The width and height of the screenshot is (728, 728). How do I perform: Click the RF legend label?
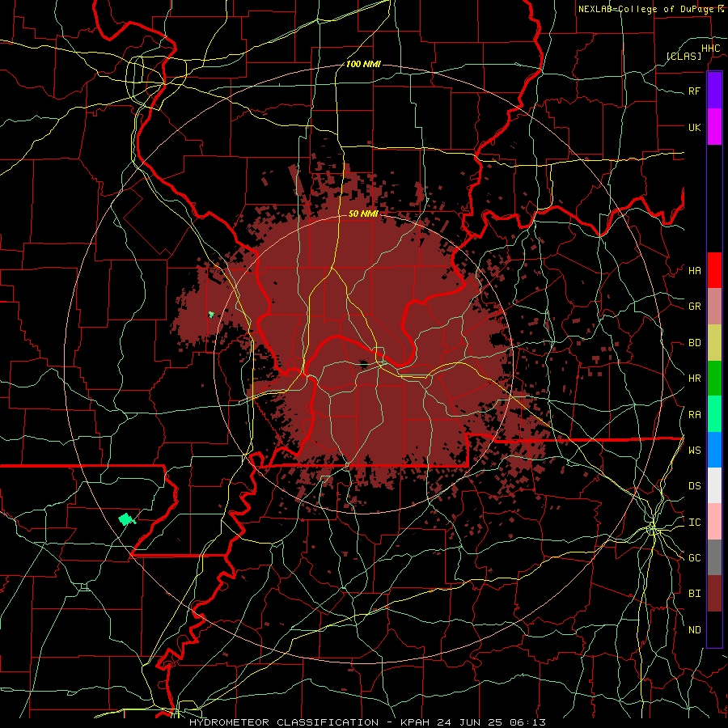[x=694, y=91]
